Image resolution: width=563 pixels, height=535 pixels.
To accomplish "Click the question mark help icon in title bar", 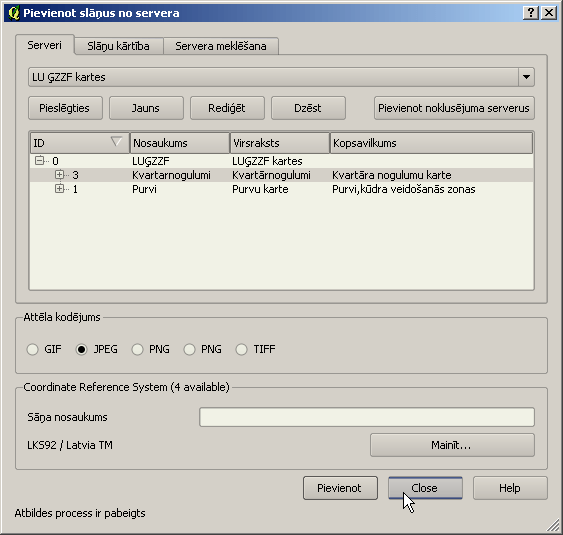I will pyautogui.click(x=531, y=13).
